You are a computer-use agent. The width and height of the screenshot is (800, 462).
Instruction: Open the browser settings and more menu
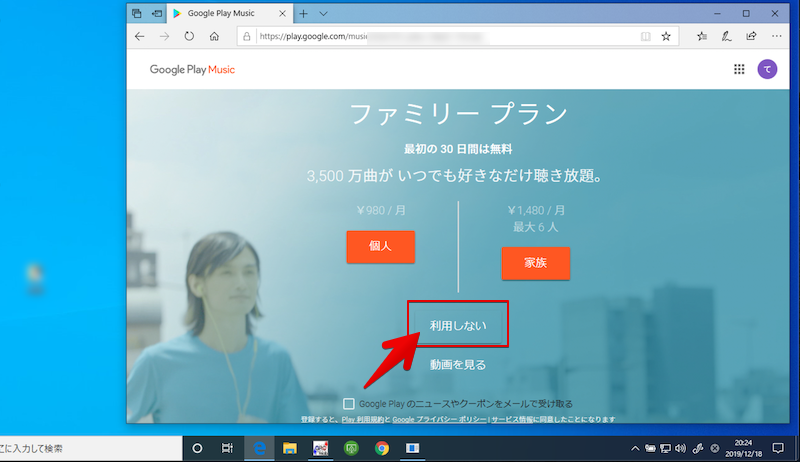[x=774, y=36]
